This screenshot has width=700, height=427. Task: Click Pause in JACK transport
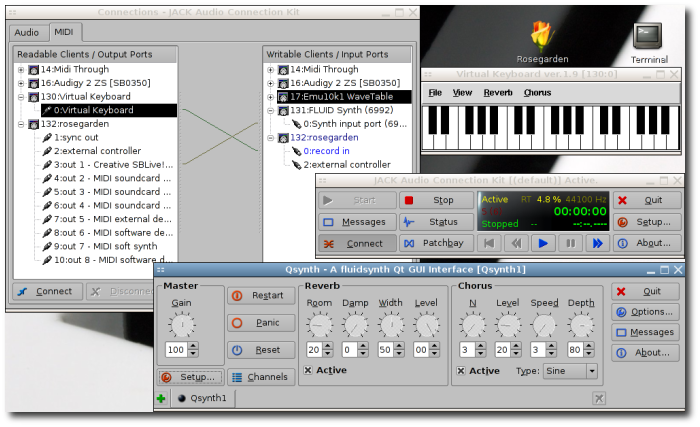(570, 243)
